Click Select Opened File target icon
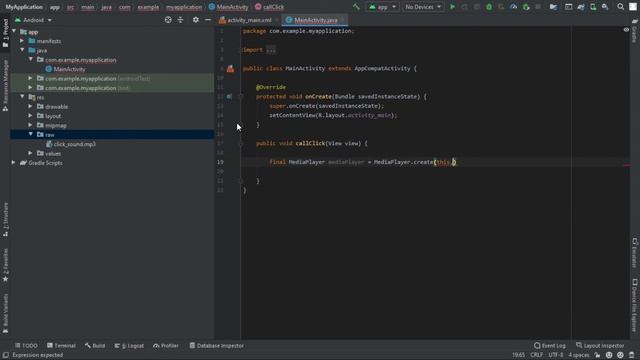Viewport: 640px width, 360px height. (x=168, y=20)
